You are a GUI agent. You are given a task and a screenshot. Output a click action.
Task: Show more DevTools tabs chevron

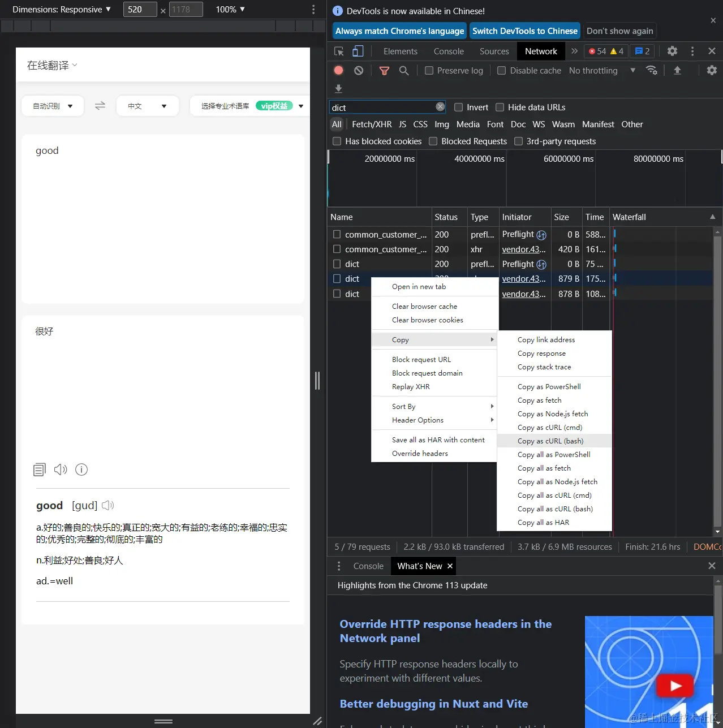[x=574, y=51]
